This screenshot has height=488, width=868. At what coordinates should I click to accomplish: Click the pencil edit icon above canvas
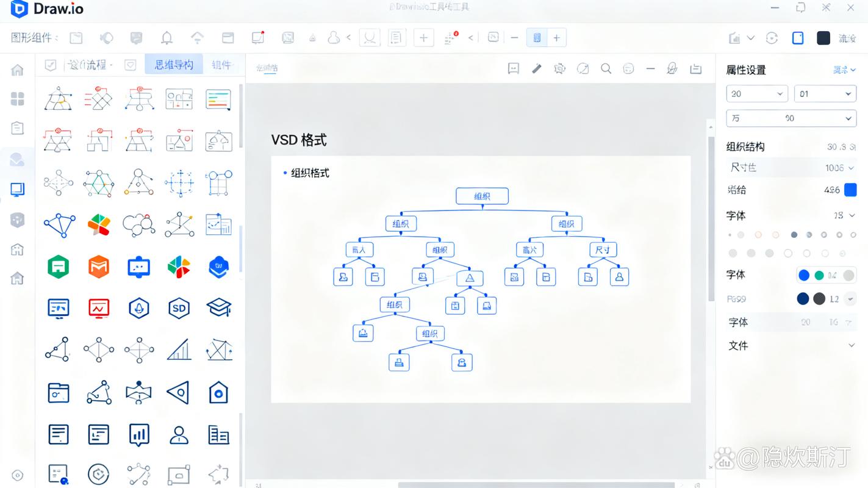[x=537, y=68]
